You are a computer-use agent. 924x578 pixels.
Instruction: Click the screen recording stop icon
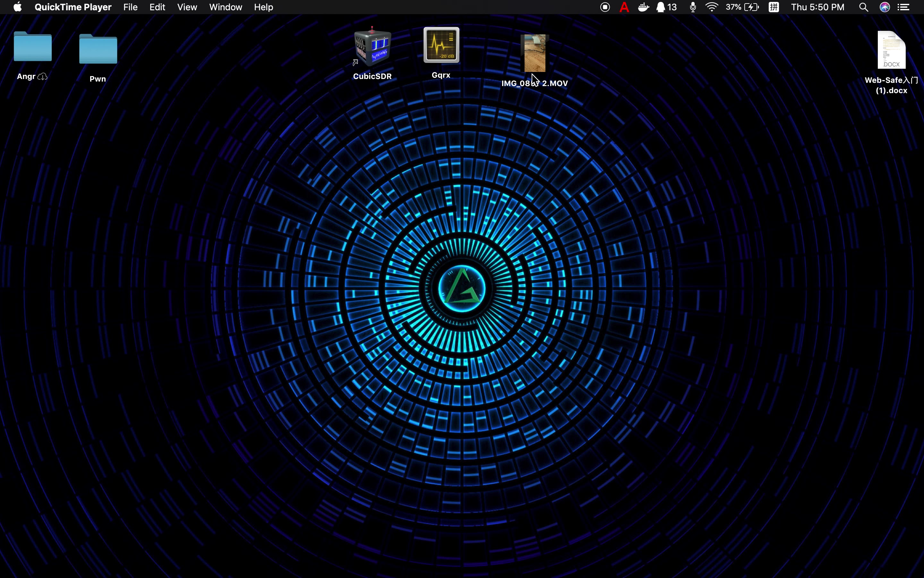[x=605, y=7]
